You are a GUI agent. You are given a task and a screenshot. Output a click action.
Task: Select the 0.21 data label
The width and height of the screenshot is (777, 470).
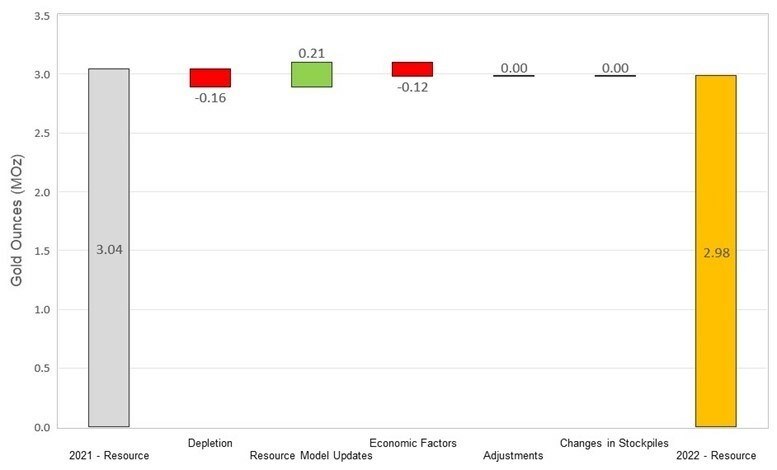(x=311, y=52)
